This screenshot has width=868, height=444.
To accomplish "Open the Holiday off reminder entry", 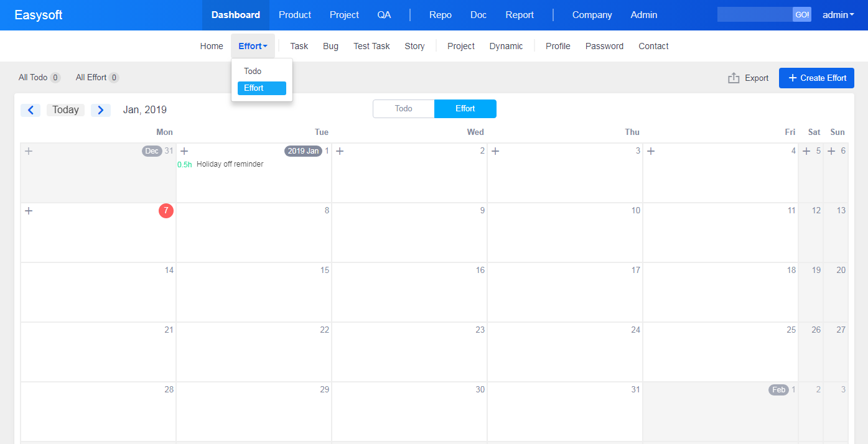I will click(x=230, y=164).
